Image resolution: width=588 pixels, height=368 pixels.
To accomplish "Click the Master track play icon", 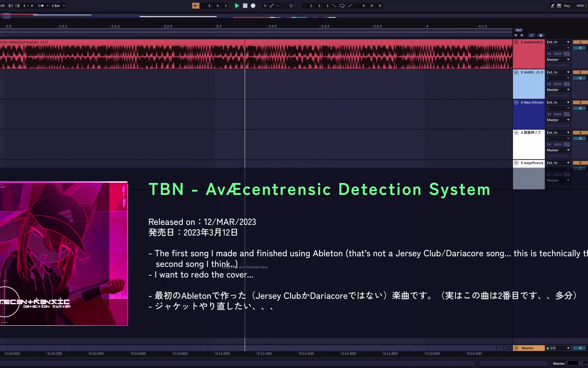I will coord(516,348).
